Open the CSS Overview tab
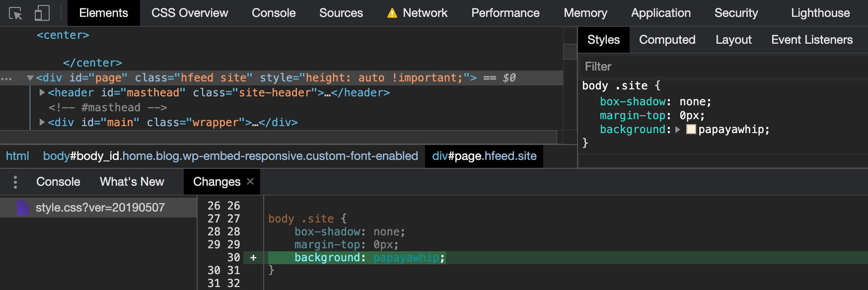Screen dimensions: 868x290 click(x=190, y=13)
